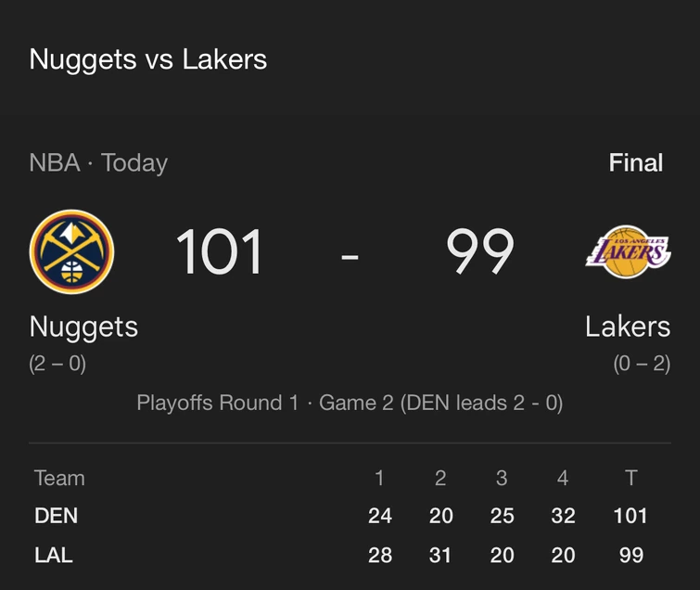The height and width of the screenshot is (590, 700).
Task: Click the Nuggets score of 101
Action: (220, 251)
